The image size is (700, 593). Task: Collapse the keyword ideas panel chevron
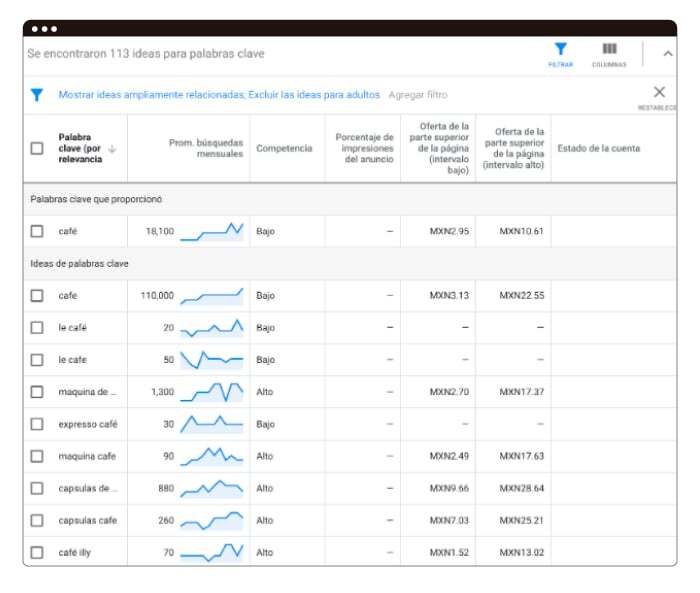click(x=667, y=54)
